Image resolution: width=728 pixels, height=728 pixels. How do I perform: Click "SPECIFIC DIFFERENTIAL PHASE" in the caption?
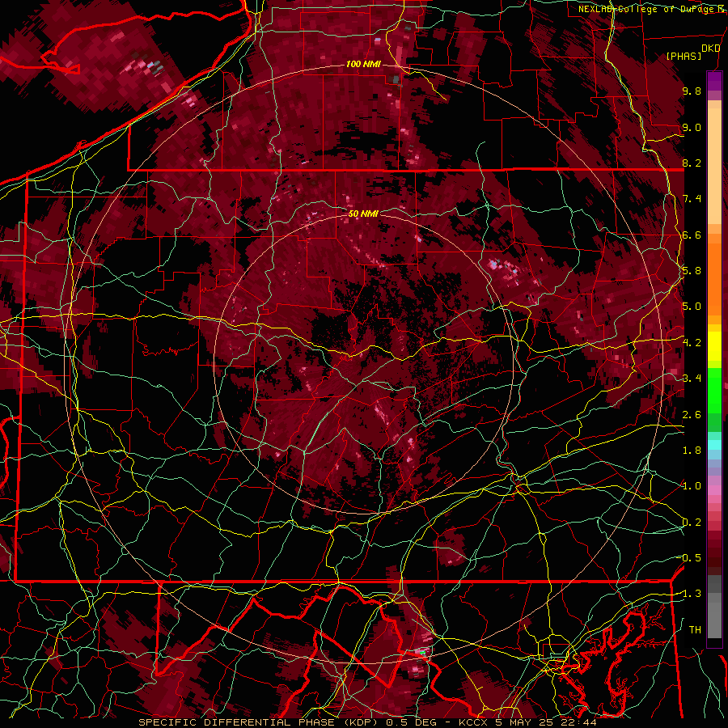(236, 722)
